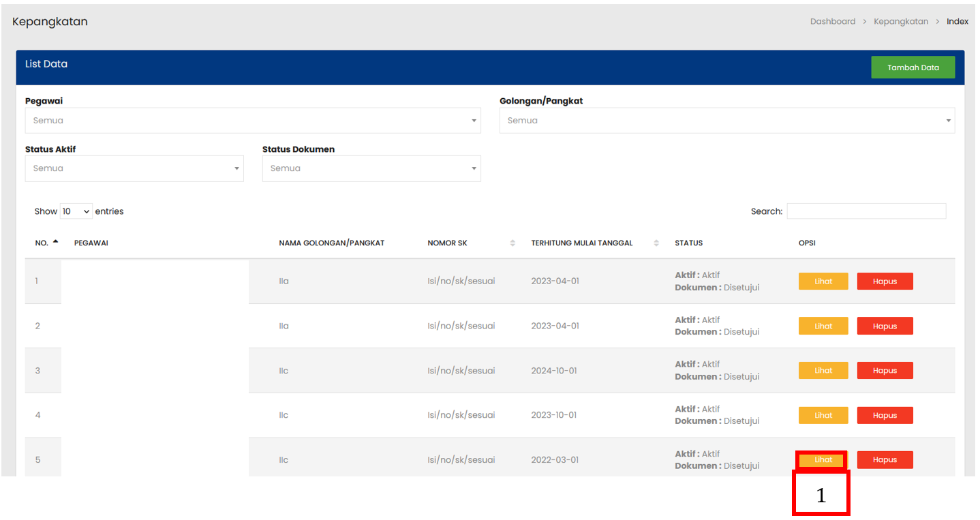Open Kepangkatan breadcrumb link
Image resolution: width=980 pixels, height=520 pixels.
(900, 22)
